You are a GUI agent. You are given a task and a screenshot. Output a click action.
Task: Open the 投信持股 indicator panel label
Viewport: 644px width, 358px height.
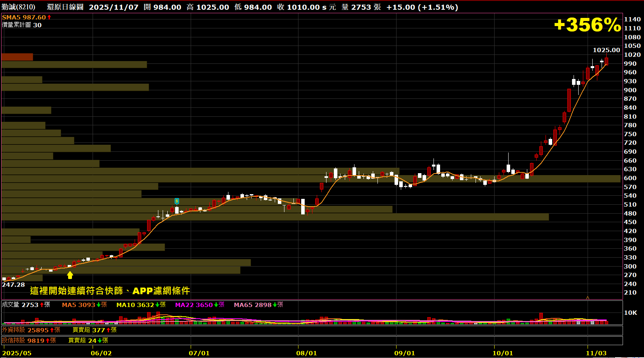point(14,340)
